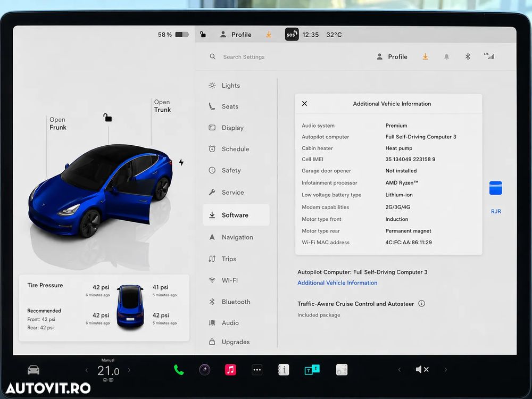Tap the notification bell icon
This screenshot has height=399, width=532.
[446, 57]
